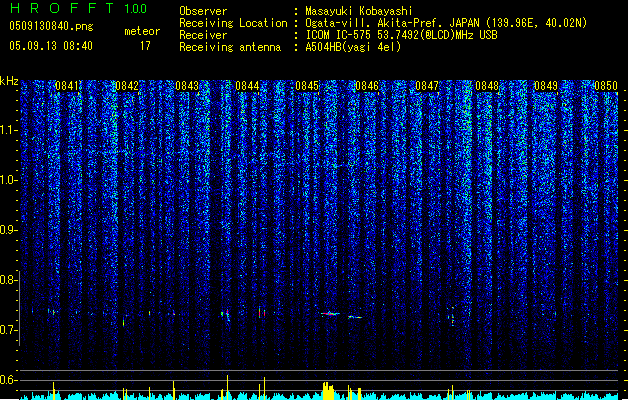Click the Receiver label
Image resolution: width=629 pixels, height=400 pixels.
click(203, 35)
